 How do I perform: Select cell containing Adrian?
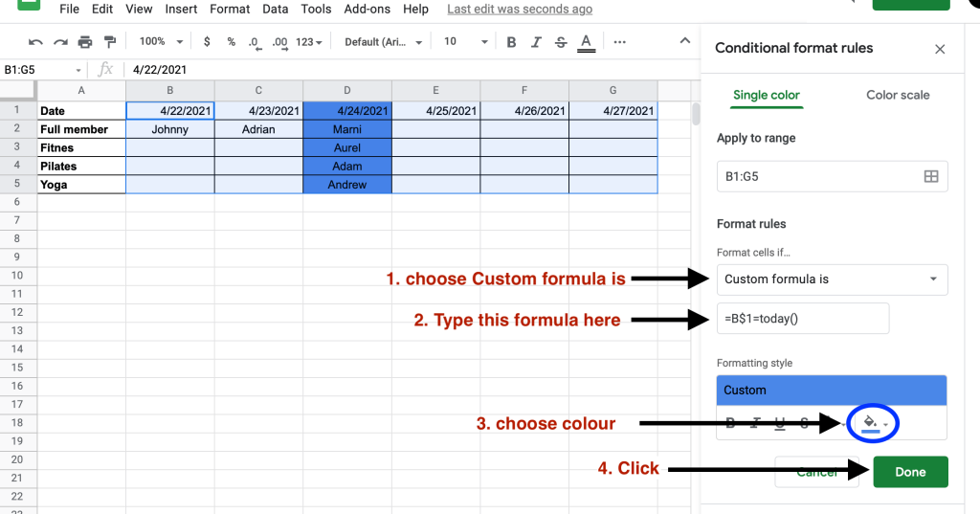[x=258, y=129]
